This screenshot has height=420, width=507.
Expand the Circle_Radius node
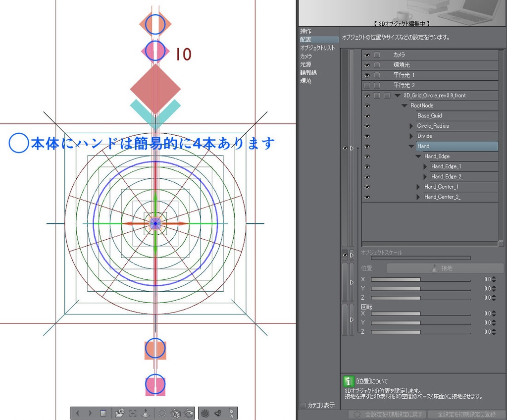pos(411,126)
